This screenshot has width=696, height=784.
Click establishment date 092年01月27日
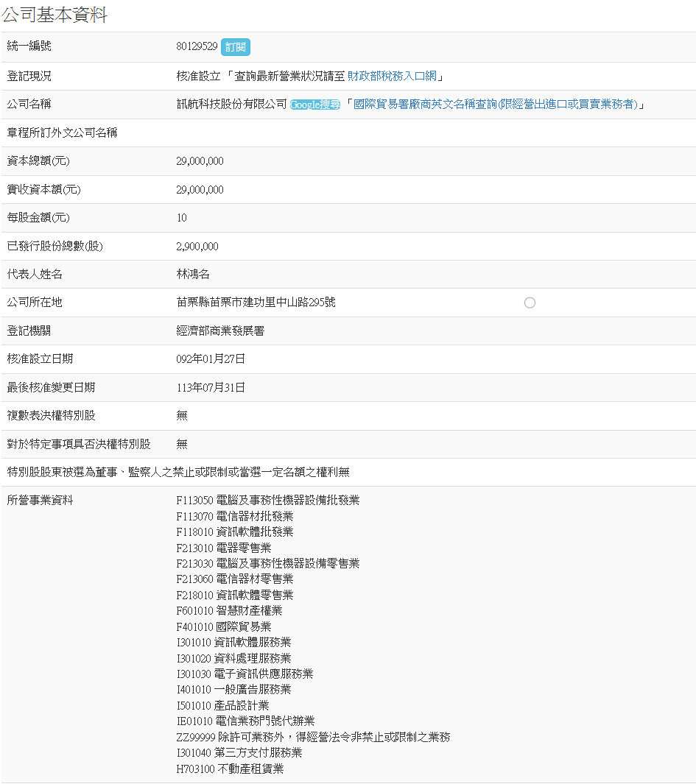pyautogui.click(x=211, y=359)
